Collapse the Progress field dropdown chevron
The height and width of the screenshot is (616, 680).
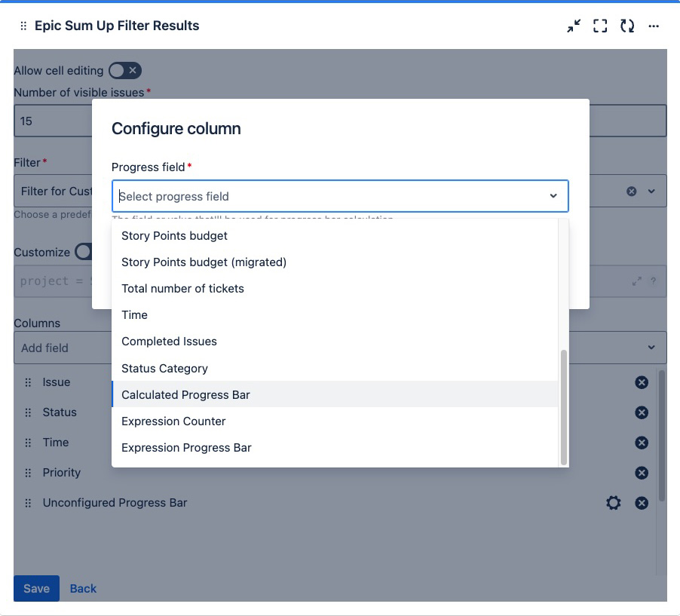pyautogui.click(x=553, y=196)
